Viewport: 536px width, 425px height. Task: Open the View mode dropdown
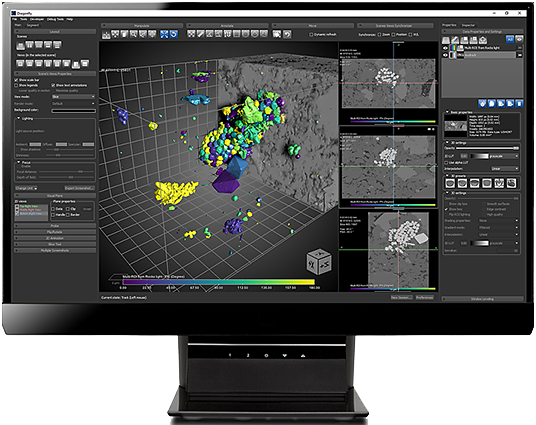coord(73,97)
